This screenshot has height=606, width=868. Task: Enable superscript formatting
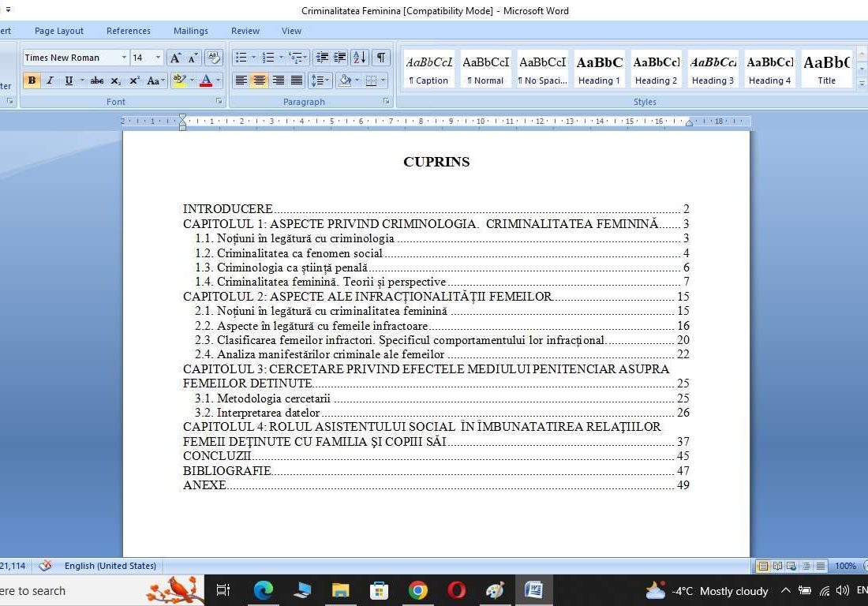(134, 80)
